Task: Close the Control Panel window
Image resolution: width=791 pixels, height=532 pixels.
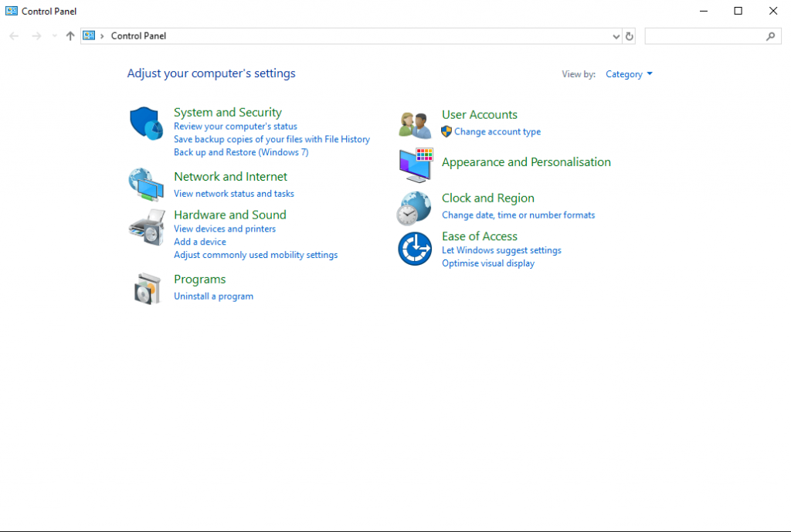Action: [x=772, y=11]
